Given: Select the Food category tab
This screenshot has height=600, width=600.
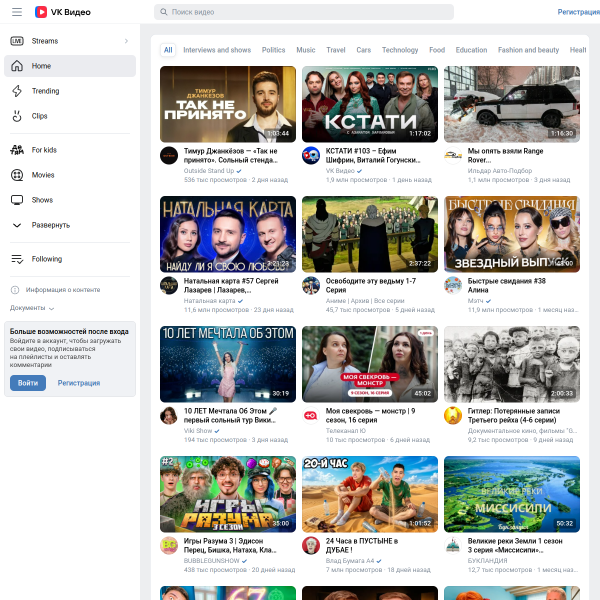Looking at the screenshot, I should click(x=437, y=50).
